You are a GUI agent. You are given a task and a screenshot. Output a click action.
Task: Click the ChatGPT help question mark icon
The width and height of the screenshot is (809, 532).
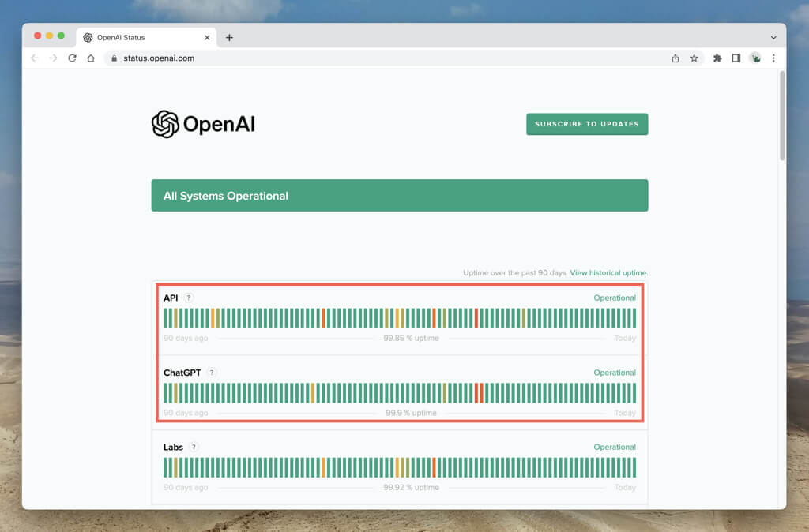tap(212, 373)
